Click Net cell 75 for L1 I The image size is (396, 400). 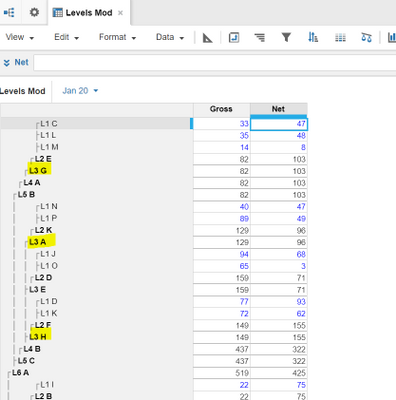[279, 385]
